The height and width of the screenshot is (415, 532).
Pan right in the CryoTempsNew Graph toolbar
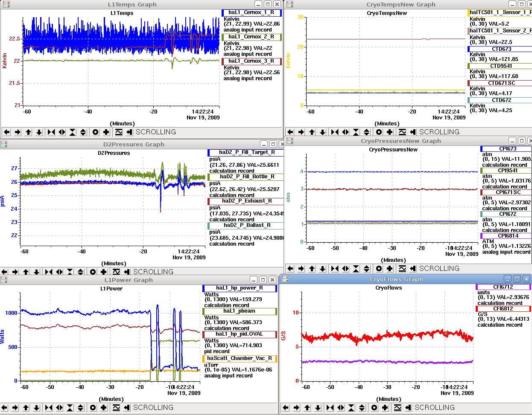point(301,132)
